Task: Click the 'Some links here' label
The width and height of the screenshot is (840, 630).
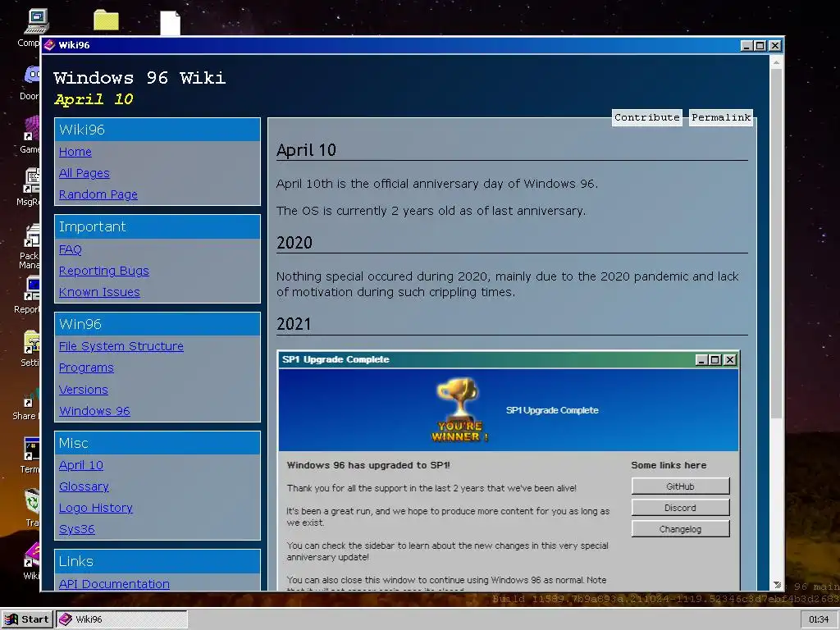Action: (x=669, y=465)
